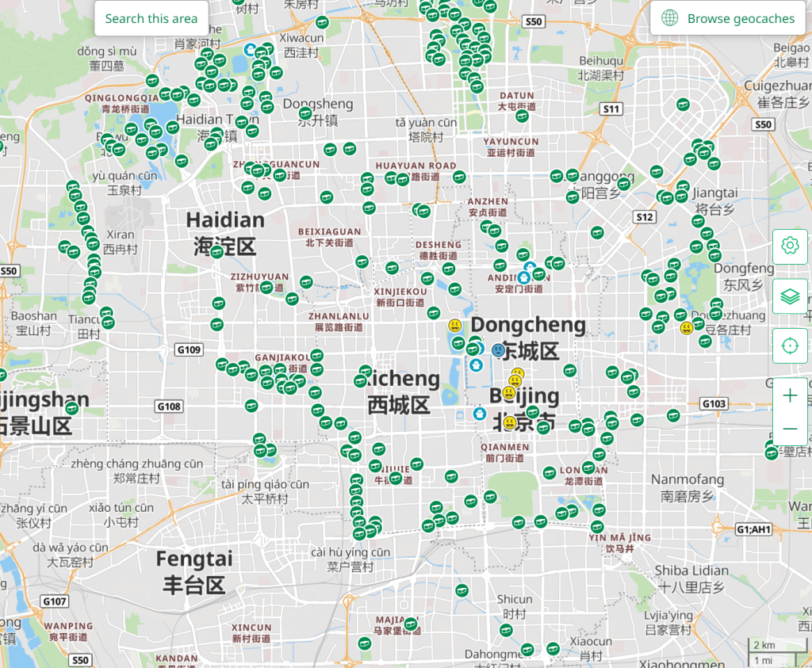Select the cache marker near Datun label
Screen dimensions: 812x668
coord(522,116)
